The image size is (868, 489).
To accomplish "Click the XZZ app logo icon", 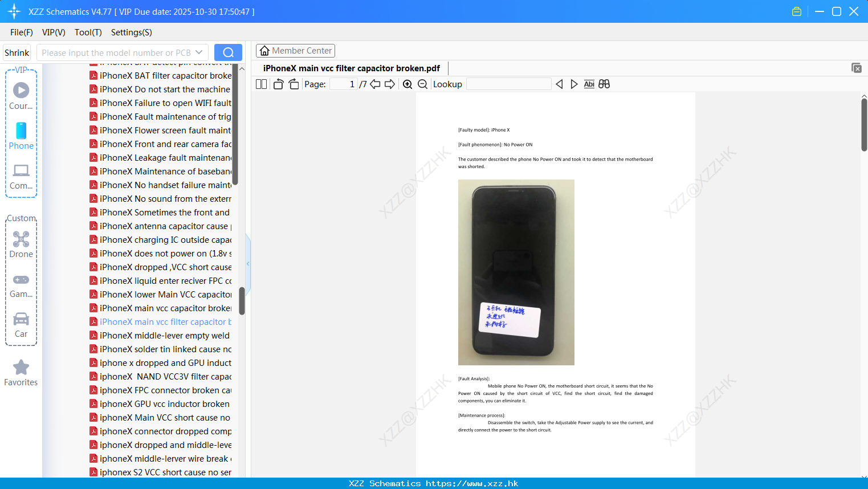I will tap(14, 11).
